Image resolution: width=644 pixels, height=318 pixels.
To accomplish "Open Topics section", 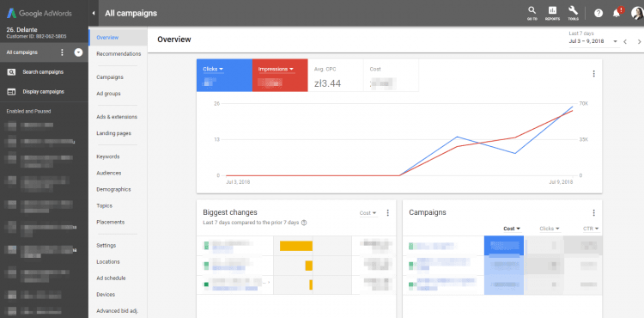I will (x=104, y=205).
